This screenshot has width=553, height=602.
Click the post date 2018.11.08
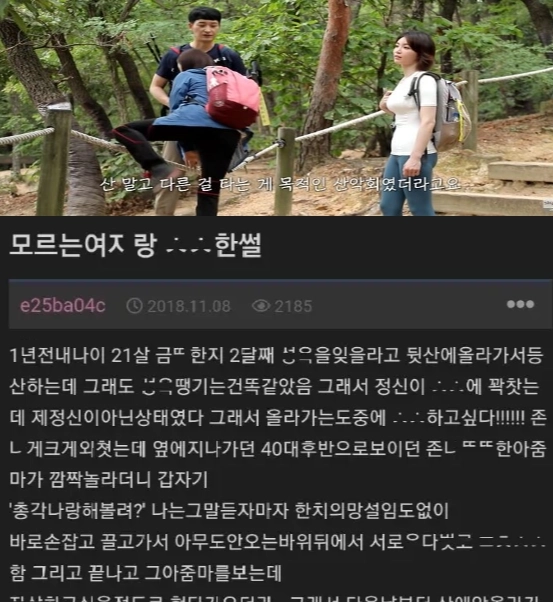(189, 306)
